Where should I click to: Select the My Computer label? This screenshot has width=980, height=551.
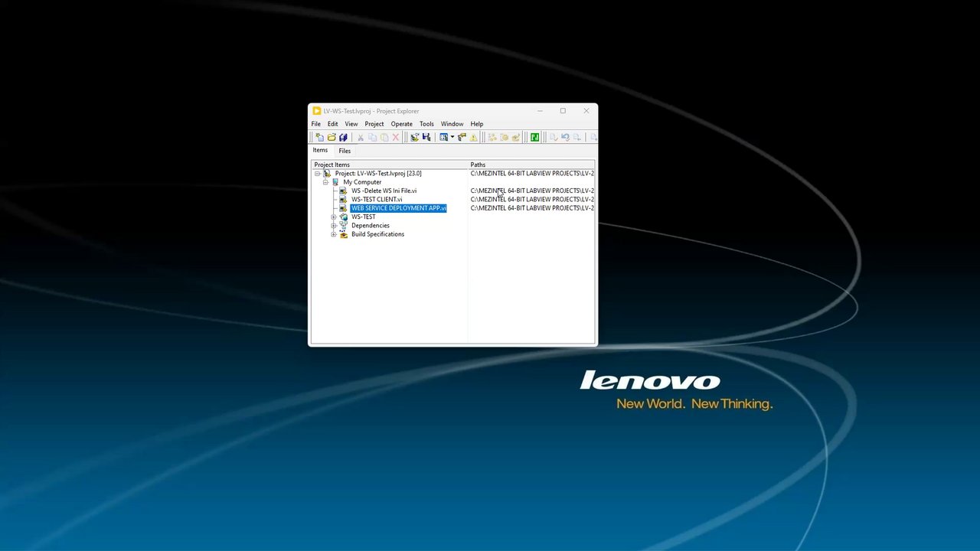tap(362, 182)
